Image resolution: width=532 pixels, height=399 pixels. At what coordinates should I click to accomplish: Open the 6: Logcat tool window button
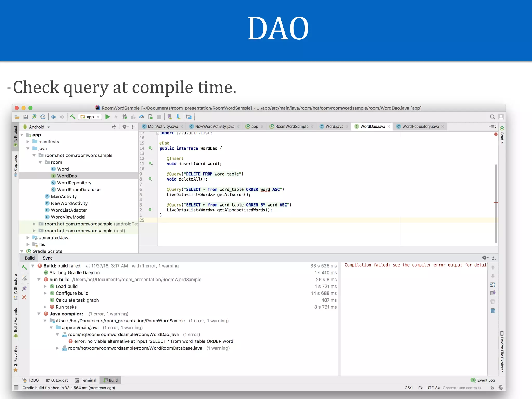pos(57,380)
